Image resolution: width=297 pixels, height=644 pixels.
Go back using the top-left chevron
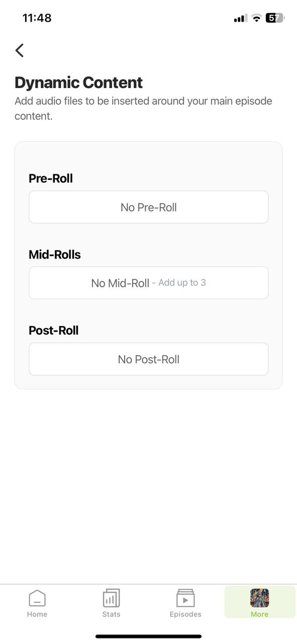[20, 50]
